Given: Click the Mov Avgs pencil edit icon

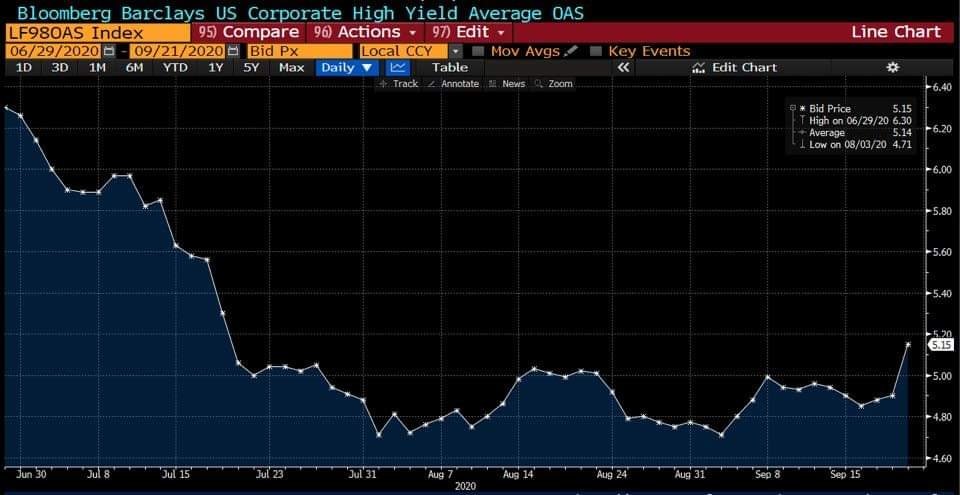Looking at the screenshot, I should 571,51.
